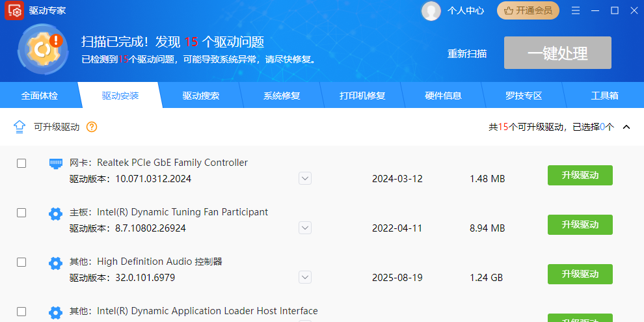Click the upgradable drivers upload arrow icon
The height and width of the screenshot is (322, 644).
tap(20, 127)
